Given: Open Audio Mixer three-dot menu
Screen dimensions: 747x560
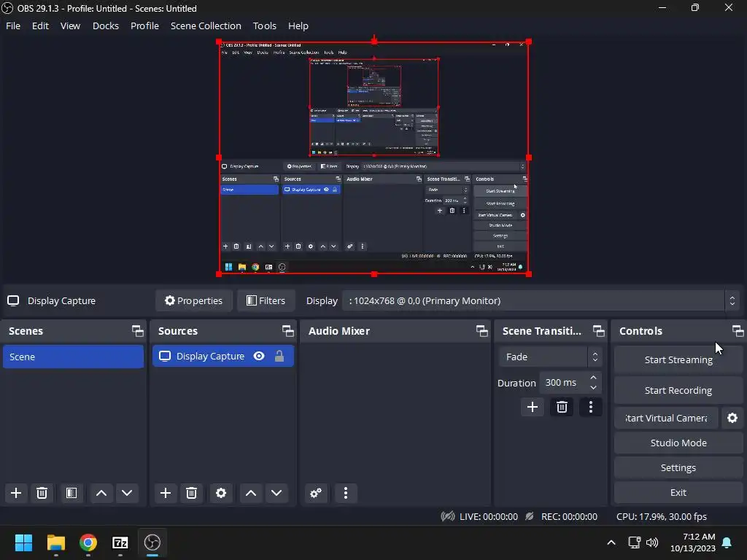Looking at the screenshot, I should (346, 493).
